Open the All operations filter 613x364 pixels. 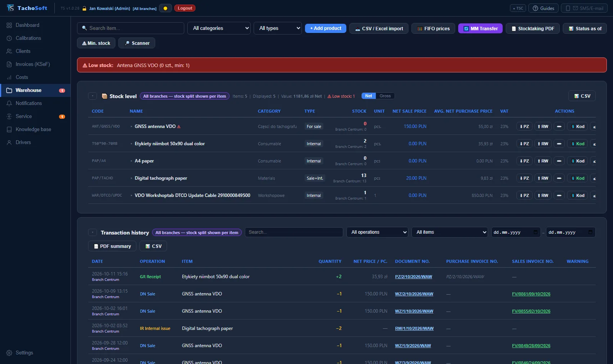(x=377, y=232)
